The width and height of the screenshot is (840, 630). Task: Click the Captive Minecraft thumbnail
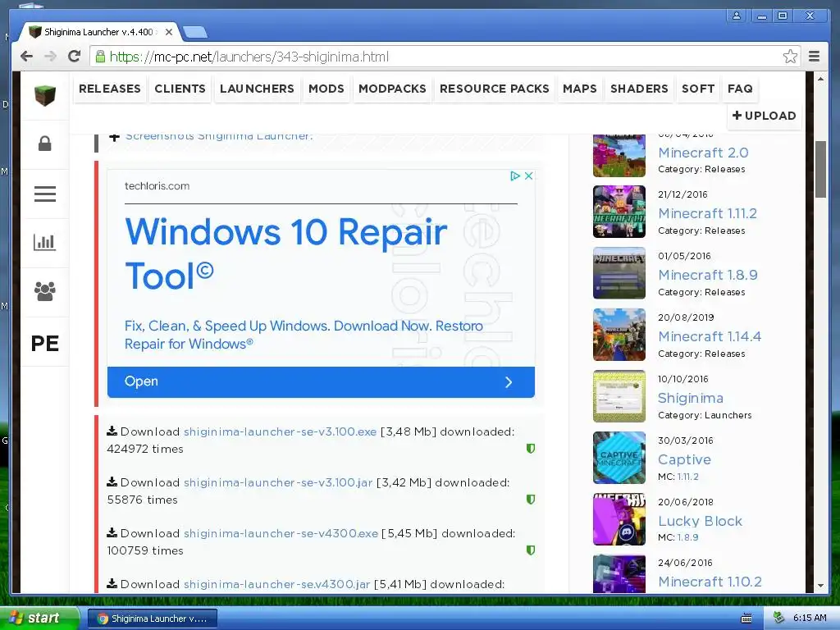(619, 458)
